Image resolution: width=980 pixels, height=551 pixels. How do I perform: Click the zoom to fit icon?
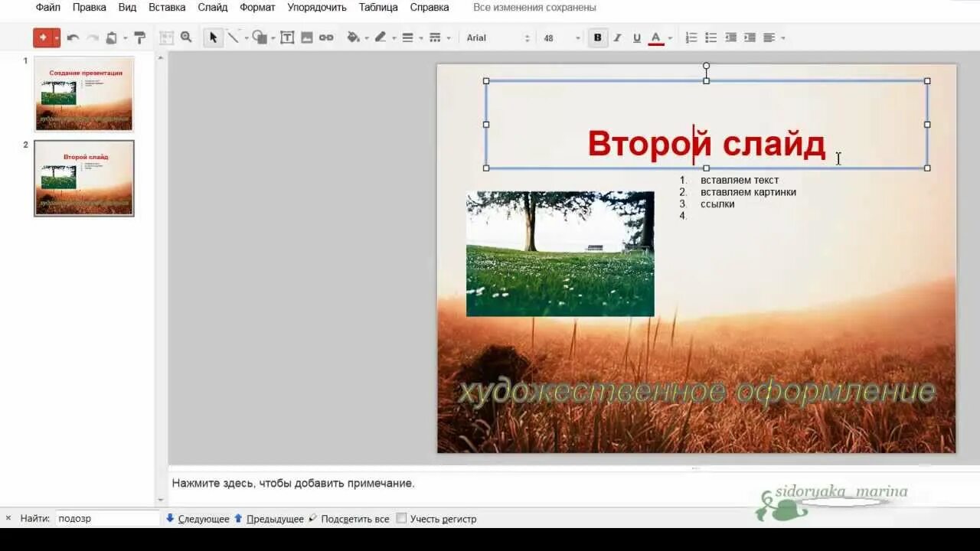[166, 37]
